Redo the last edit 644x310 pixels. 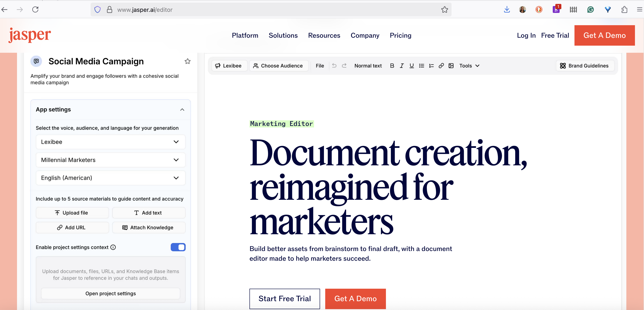coord(344,65)
